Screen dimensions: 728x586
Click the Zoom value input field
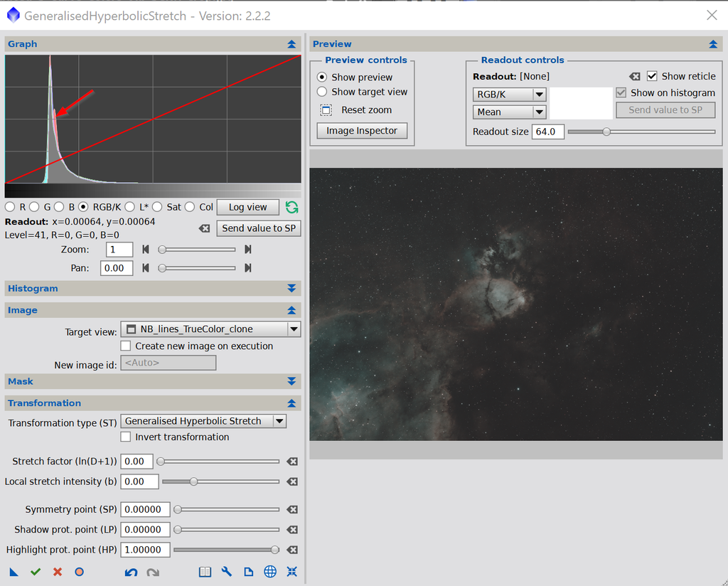(119, 250)
